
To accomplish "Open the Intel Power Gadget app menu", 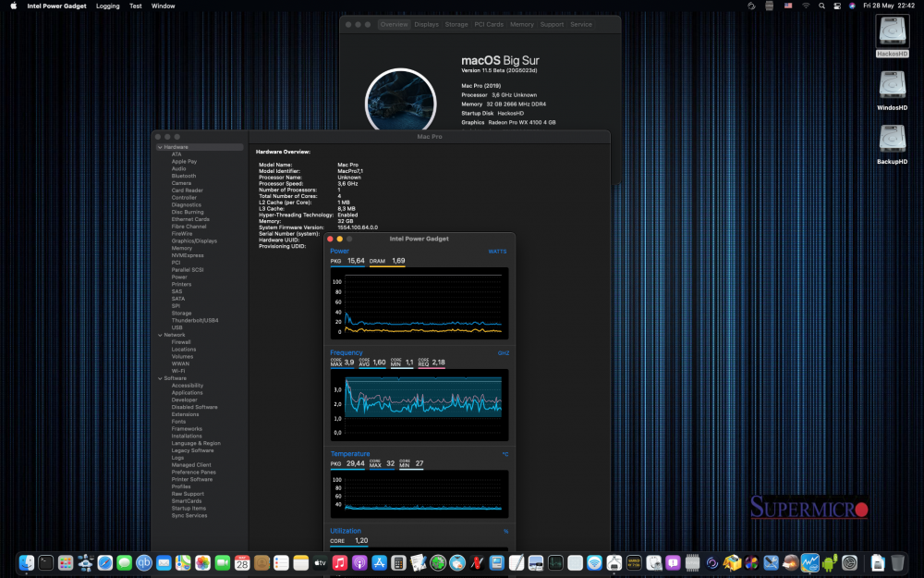I will coord(56,6).
